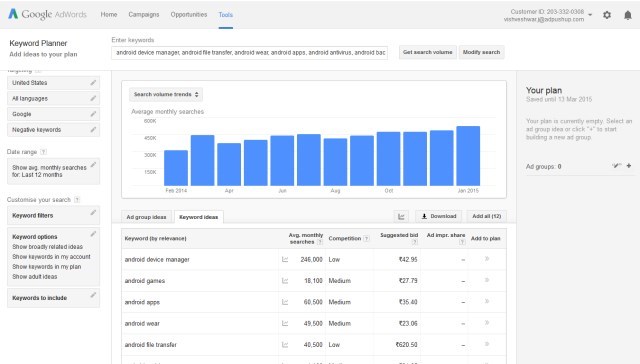
Task: Click the Enter keywords input field
Action: point(249,53)
